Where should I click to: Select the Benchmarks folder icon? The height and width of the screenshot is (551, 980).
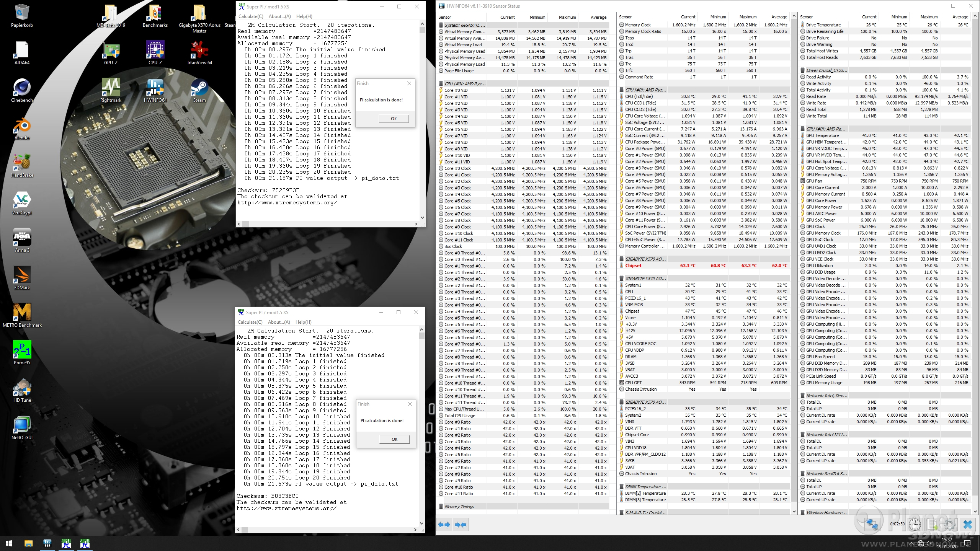click(x=155, y=16)
